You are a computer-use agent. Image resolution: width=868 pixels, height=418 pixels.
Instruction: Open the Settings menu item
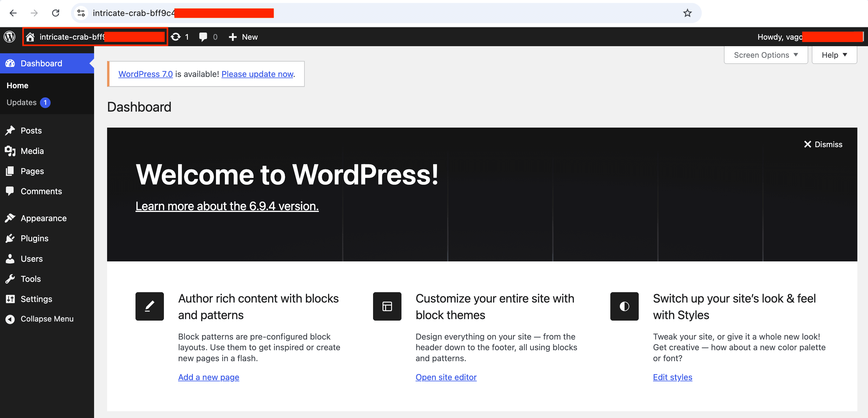coord(47,299)
